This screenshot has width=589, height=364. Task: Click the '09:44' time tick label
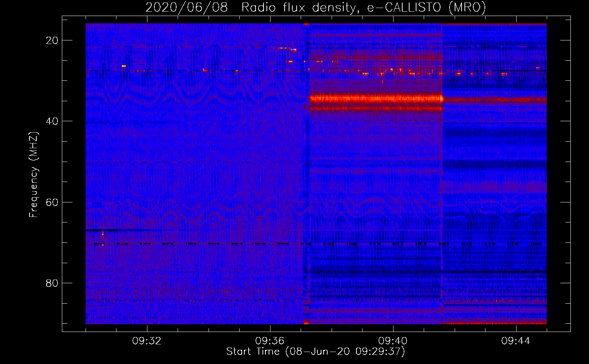[x=516, y=341]
